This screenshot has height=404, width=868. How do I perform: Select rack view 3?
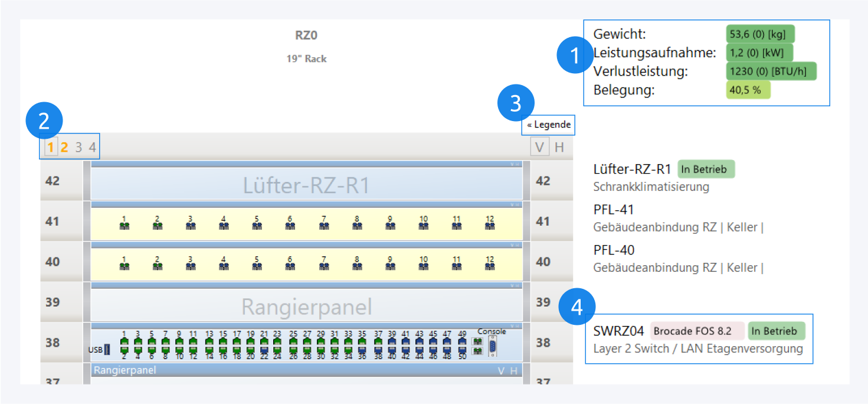[78, 147]
